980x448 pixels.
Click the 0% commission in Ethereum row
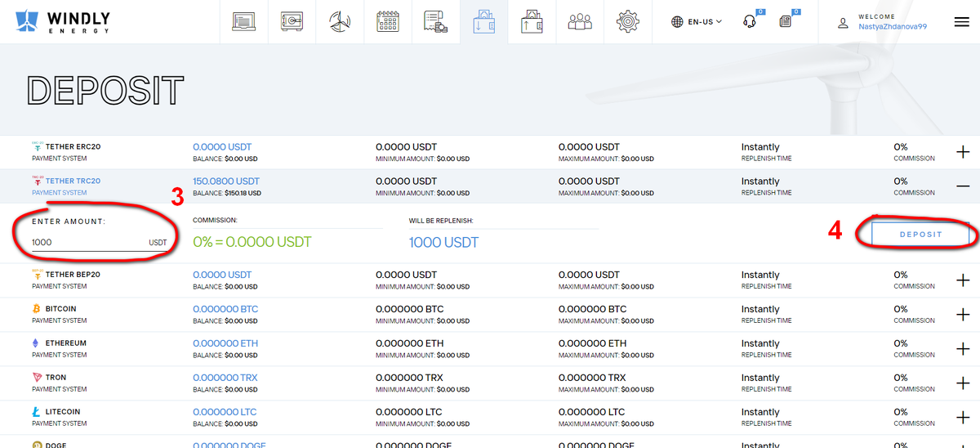point(901,344)
